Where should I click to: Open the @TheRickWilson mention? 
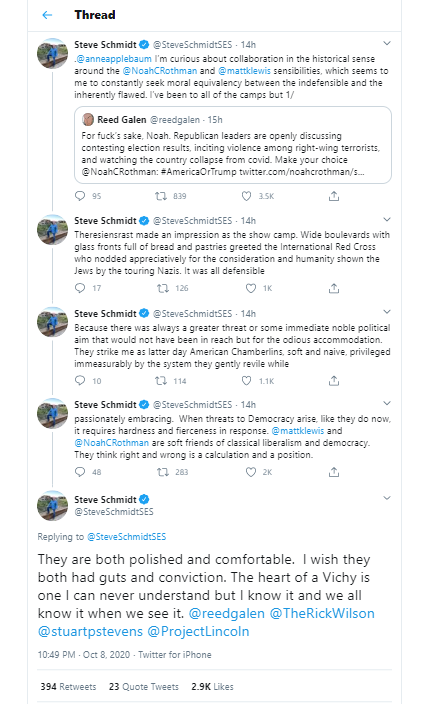click(x=322, y=613)
